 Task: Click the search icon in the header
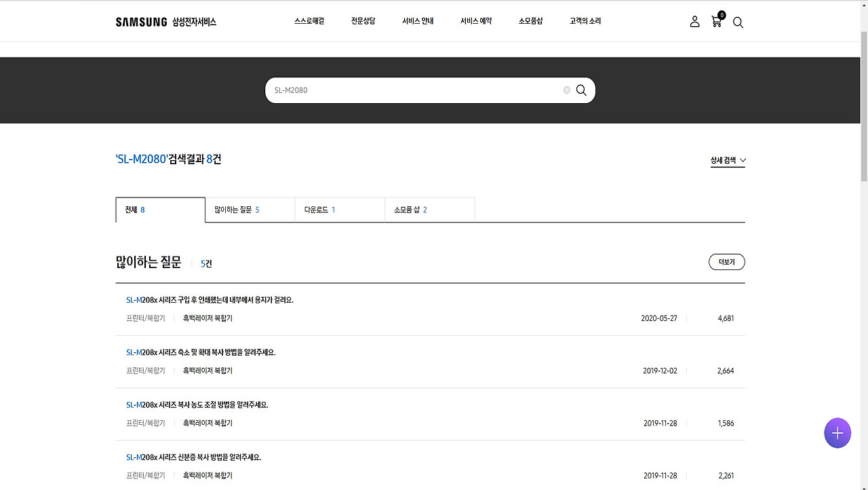[738, 22]
